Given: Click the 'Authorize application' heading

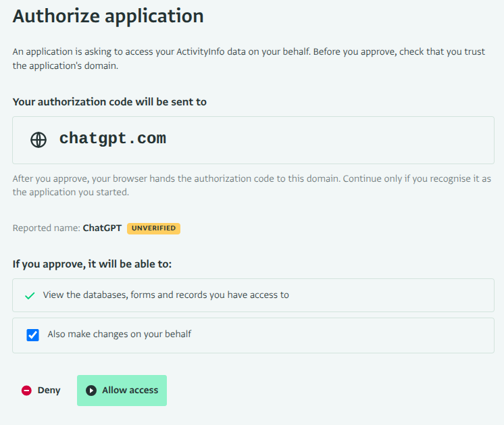Looking at the screenshot, I should click(108, 16).
